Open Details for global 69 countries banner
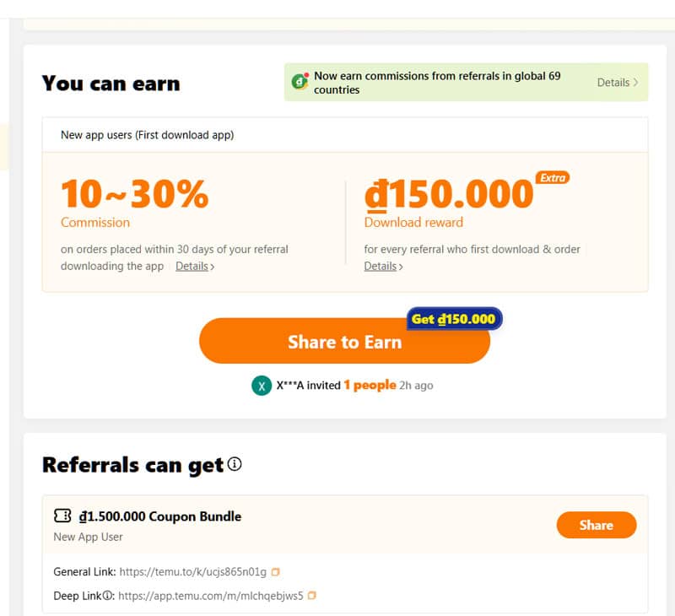The image size is (675, 616). click(618, 82)
